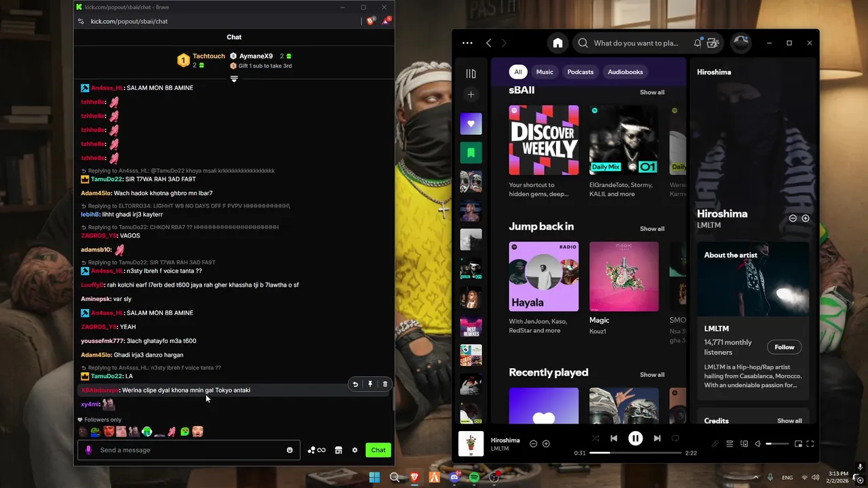The height and width of the screenshot is (488, 868).
Task: Pause the playing song
Action: click(x=635, y=439)
